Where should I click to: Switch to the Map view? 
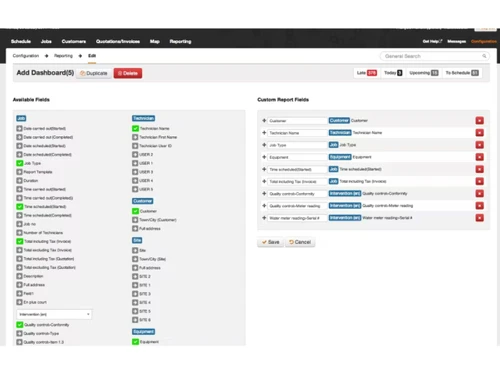pos(155,41)
